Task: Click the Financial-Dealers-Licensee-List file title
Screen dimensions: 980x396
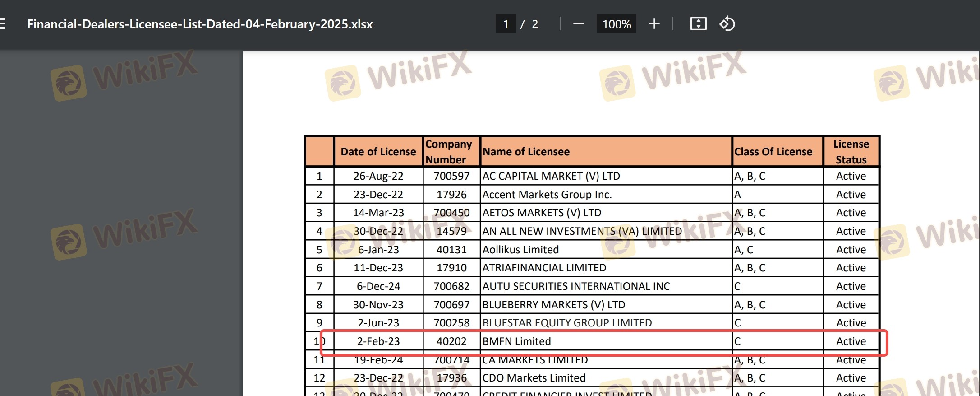Action: click(x=200, y=24)
